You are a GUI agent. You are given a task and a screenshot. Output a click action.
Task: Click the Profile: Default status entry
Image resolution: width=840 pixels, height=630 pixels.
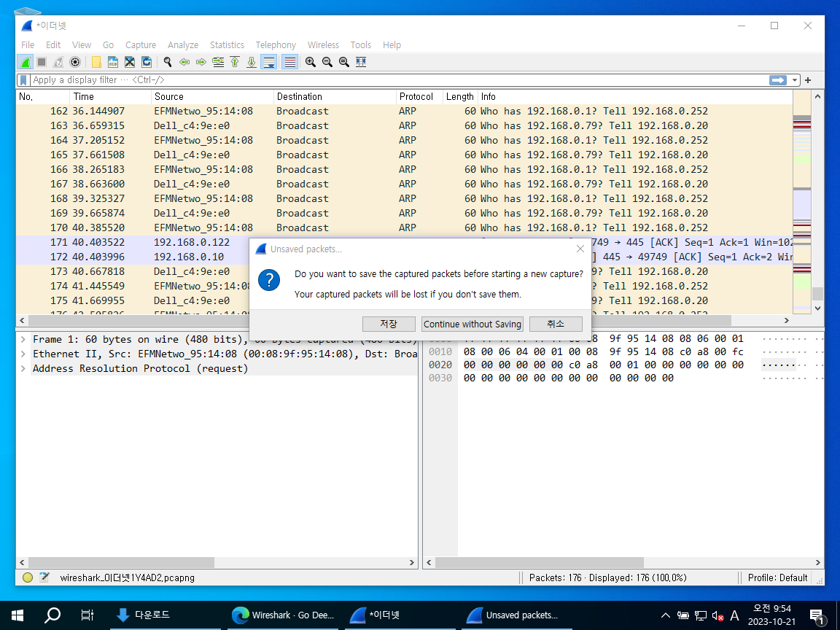coord(777,577)
